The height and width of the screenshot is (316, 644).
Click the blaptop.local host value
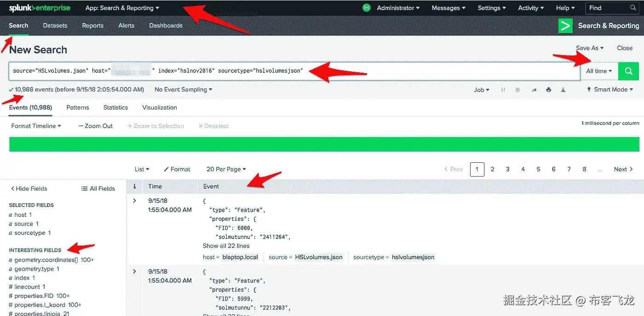240,257
